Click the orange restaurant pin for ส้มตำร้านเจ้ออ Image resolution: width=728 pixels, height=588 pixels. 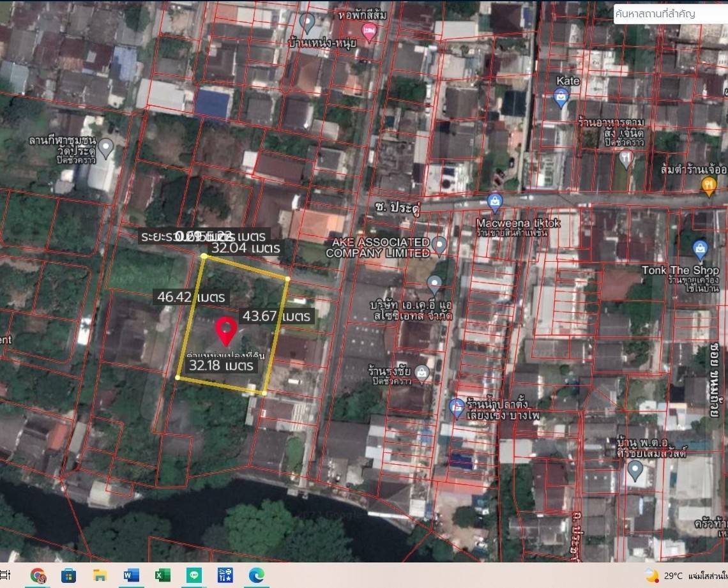coord(708,185)
